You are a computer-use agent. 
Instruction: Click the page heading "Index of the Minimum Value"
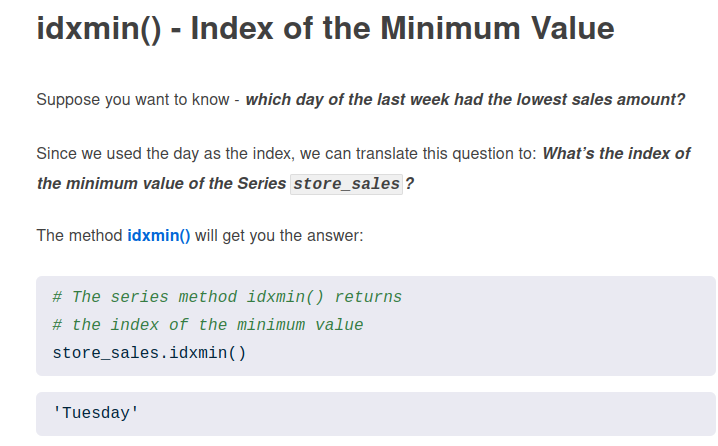[402, 28]
